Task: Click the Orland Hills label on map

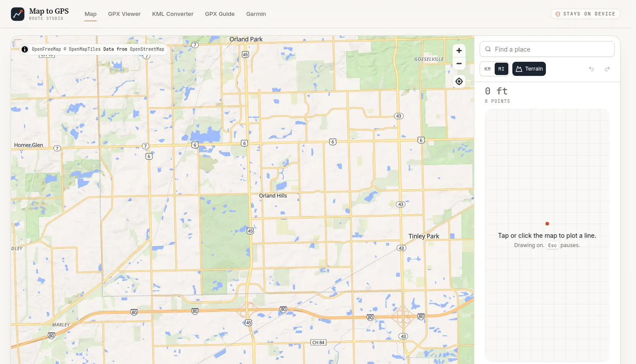Action: [x=273, y=195]
